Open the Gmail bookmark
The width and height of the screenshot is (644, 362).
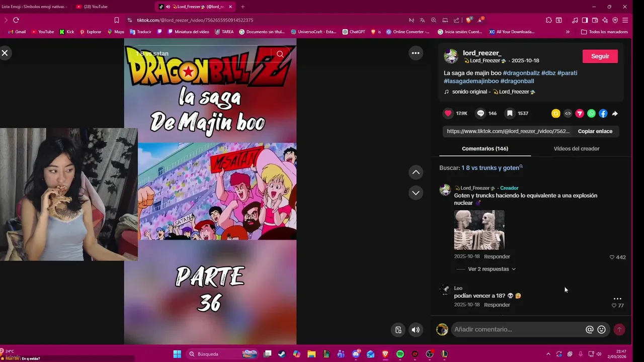click(x=17, y=32)
